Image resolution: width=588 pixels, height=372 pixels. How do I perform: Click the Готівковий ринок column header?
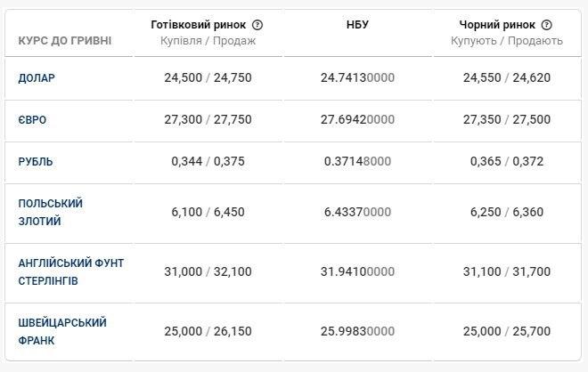click(200, 25)
